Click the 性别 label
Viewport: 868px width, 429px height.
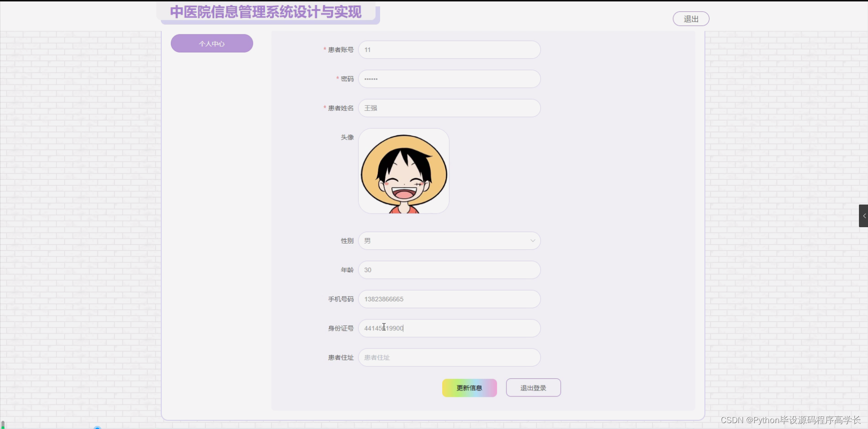347,241
